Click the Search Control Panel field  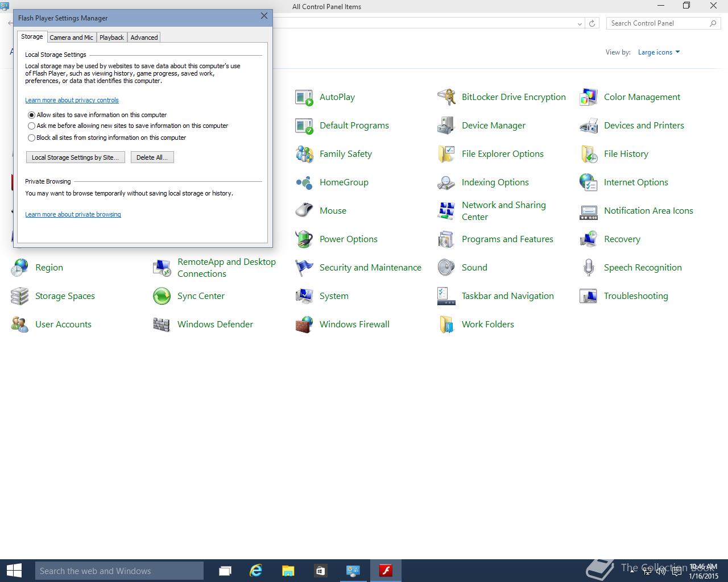[663, 23]
